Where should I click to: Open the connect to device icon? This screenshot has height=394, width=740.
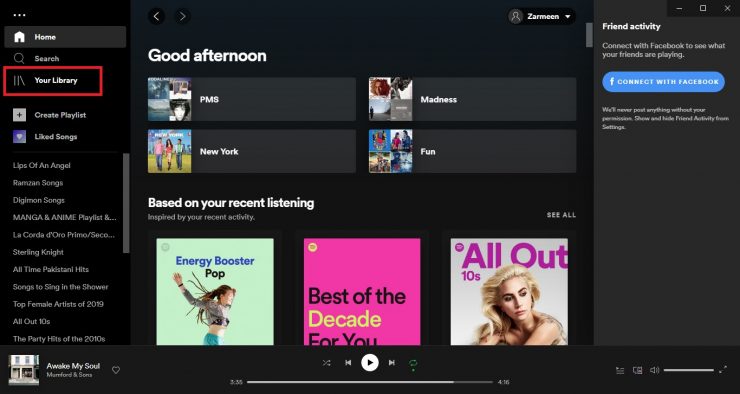pyautogui.click(x=637, y=370)
